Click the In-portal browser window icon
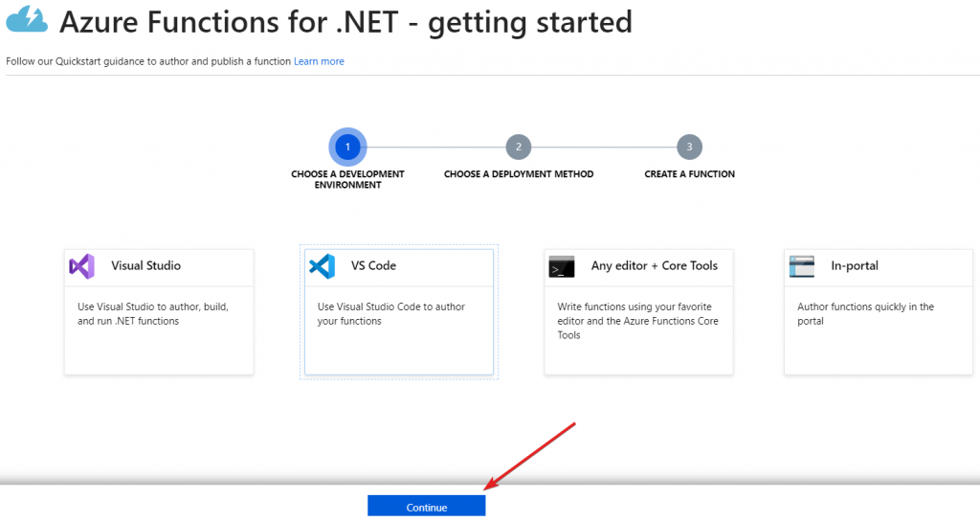This screenshot has height=522, width=980. click(801, 266)
